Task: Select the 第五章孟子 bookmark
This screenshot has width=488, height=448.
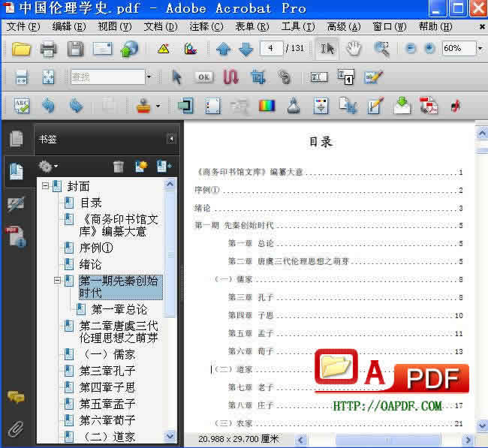Action: point(107,404)
